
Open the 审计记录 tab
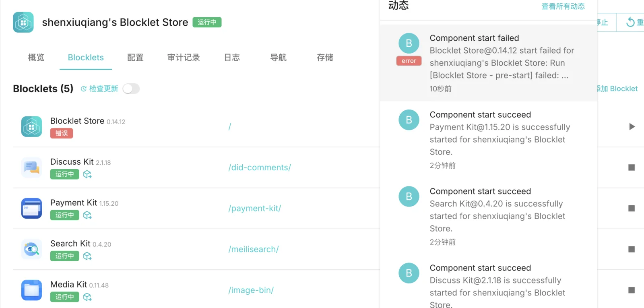pyautogui.click(x=184, y=58)
